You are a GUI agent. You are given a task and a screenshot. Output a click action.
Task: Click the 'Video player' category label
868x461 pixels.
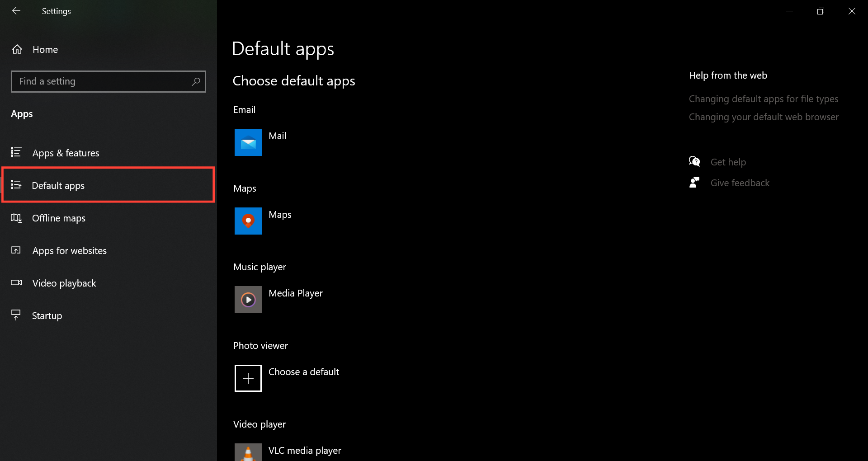click(x=259, y=424)
